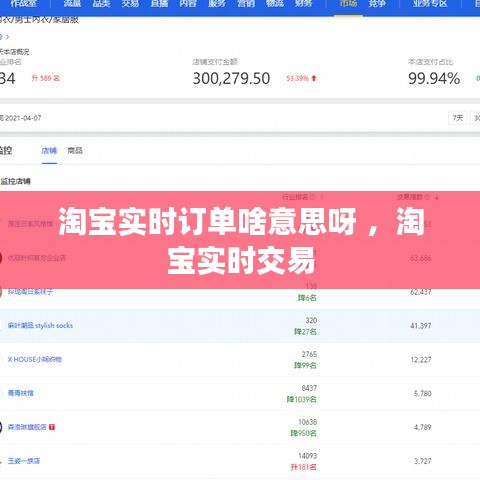The image size is (480, 480).
Task: Click the red Tmall badge beside 森泡旗舰店
Action: point(52,427)
